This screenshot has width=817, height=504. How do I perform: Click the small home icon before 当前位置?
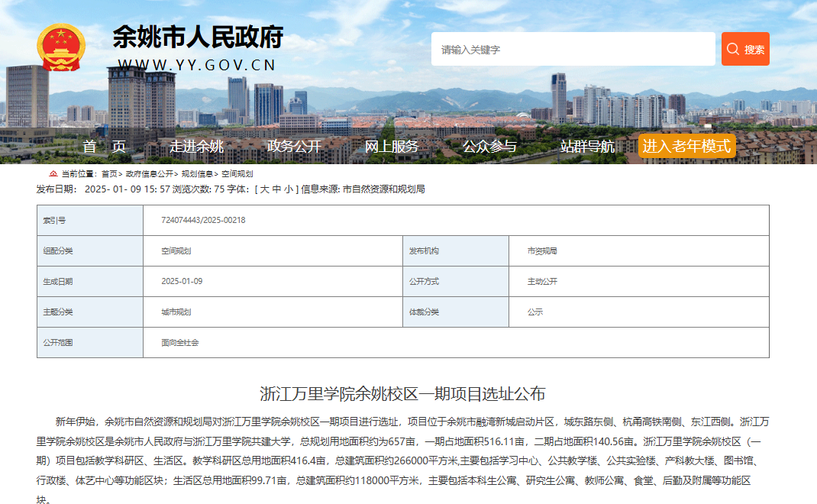[x=52, y=173]
